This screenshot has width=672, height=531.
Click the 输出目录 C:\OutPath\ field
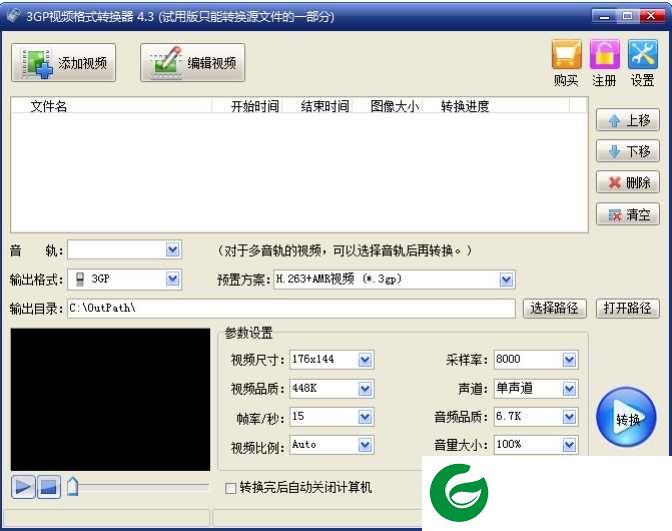tap(291, 309)
